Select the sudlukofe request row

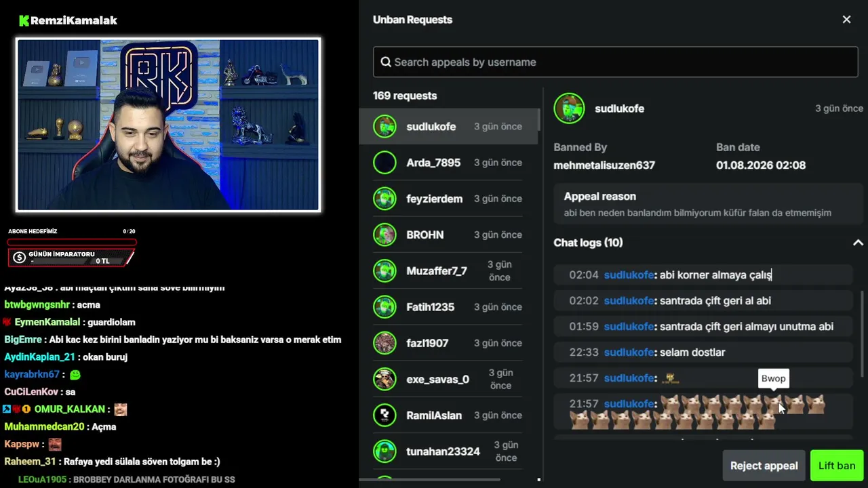point(448,127)
